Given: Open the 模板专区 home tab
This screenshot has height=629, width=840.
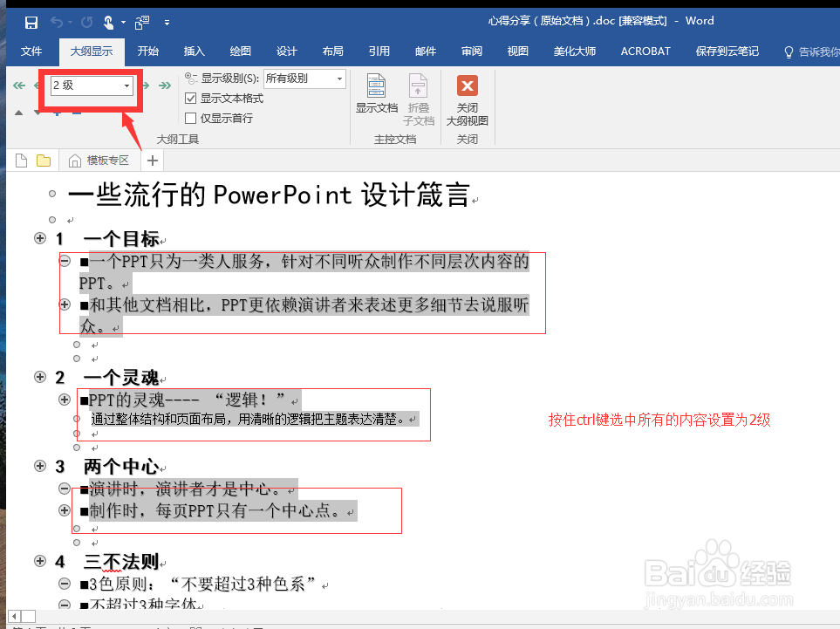Looking at the screenshot, I should [x=99, y=161].
